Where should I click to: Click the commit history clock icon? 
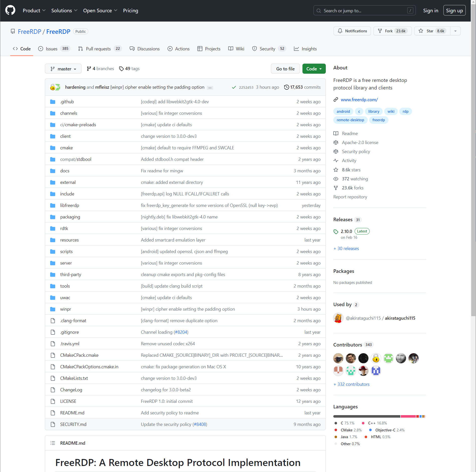pos(286,87)
